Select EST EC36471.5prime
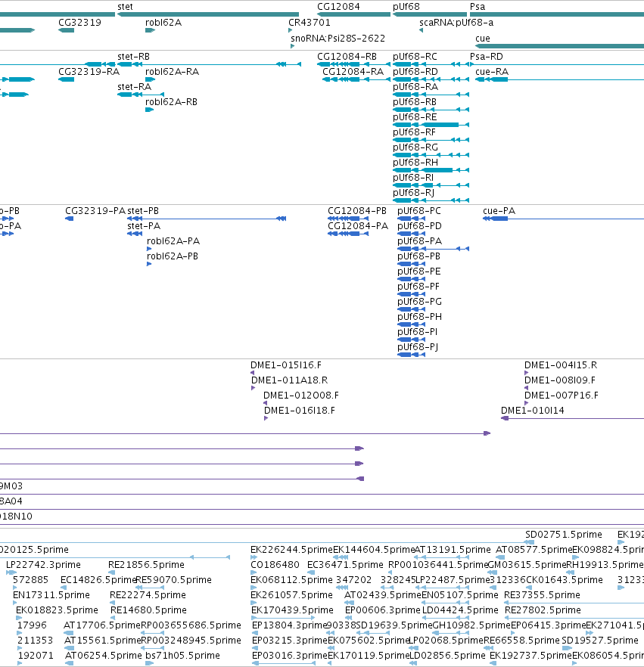The width and height of the screenshot is (644, 667). (x=345, y=564)
